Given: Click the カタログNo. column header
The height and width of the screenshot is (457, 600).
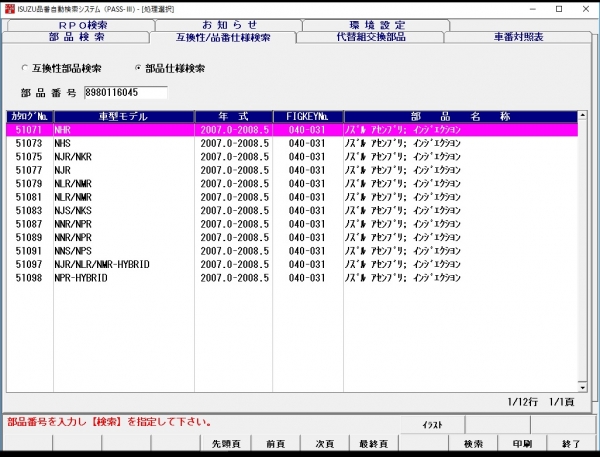Looking at the screenshot, I should click(30, 116).
